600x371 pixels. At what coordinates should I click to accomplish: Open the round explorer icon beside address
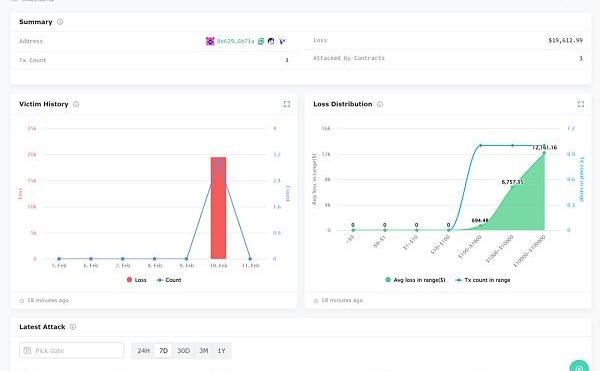pos(271,41)
